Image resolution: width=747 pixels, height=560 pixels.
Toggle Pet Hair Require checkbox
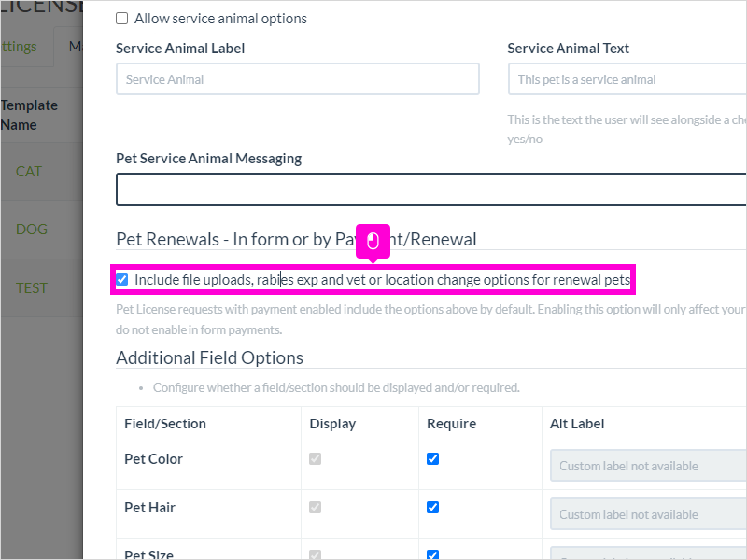(432, 507)
